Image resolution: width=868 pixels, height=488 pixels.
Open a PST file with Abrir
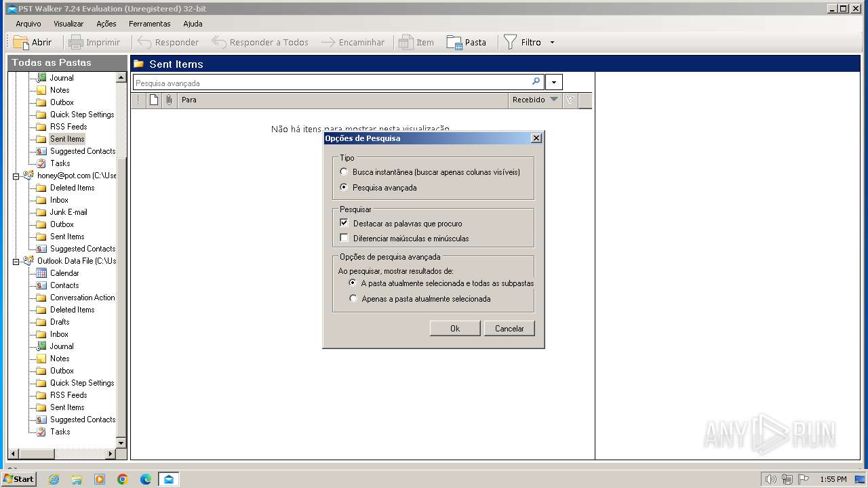(33, 42)
